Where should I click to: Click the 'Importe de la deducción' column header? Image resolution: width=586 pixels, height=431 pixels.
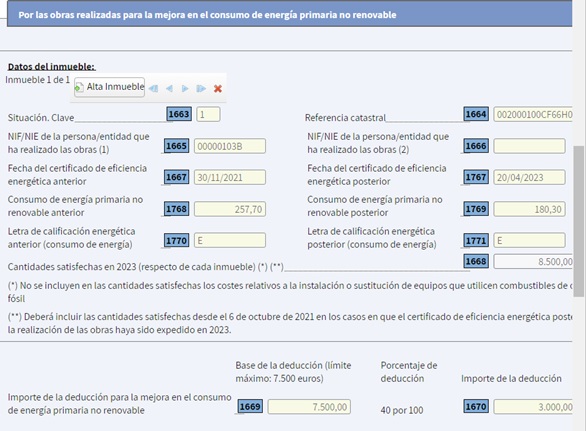tap(511, 379)
